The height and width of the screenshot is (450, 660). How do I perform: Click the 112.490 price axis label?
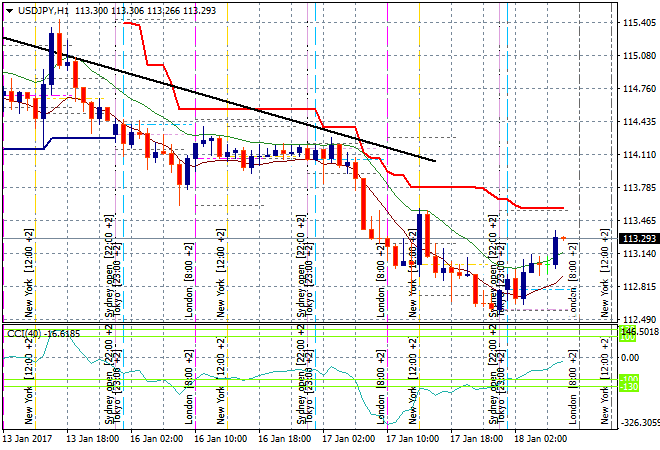(x=637, y=320)
